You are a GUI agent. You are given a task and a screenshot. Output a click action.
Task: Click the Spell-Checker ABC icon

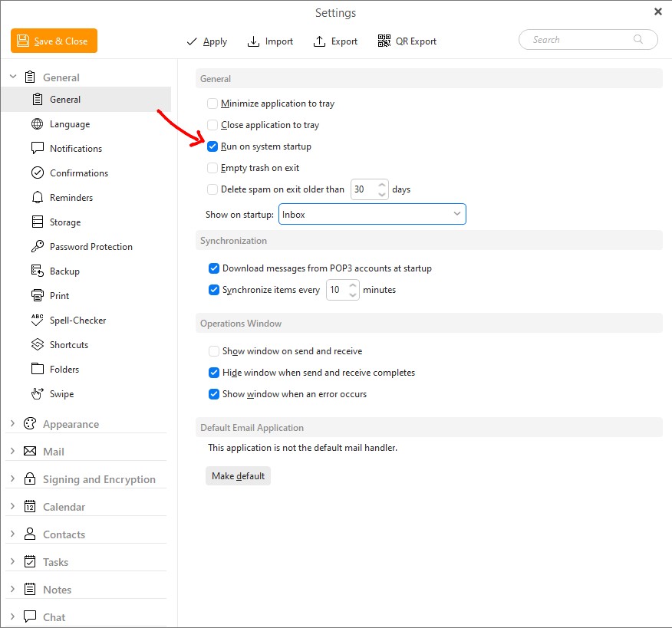(37, 321)
